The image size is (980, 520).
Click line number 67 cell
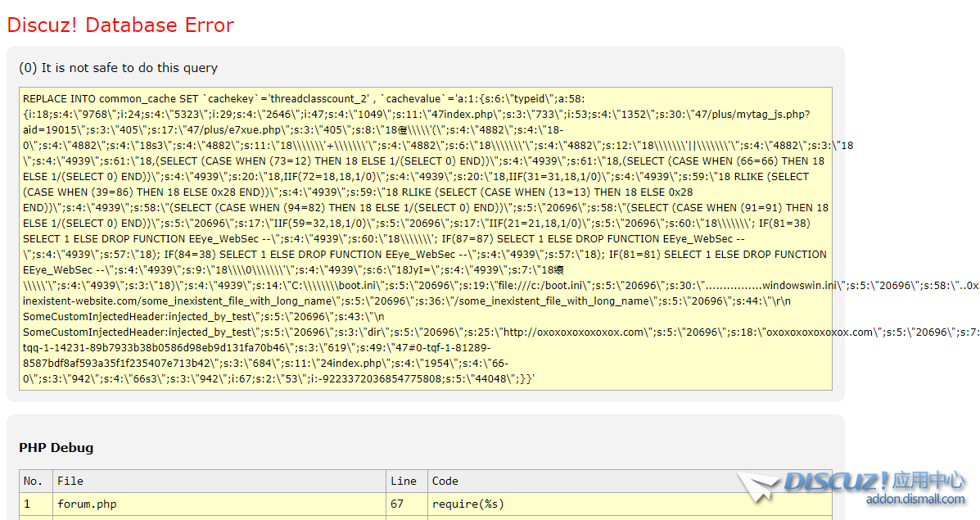(397, 504)
